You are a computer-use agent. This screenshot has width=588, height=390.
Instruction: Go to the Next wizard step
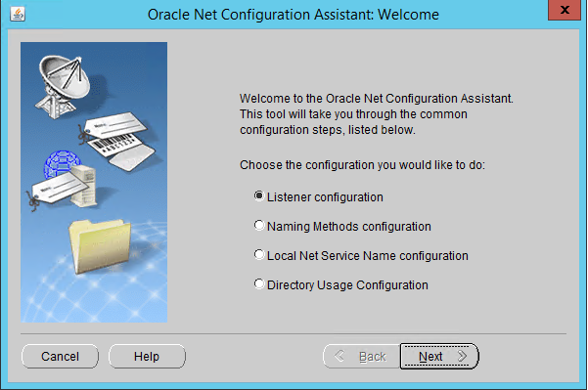click(x=439, y=356)
